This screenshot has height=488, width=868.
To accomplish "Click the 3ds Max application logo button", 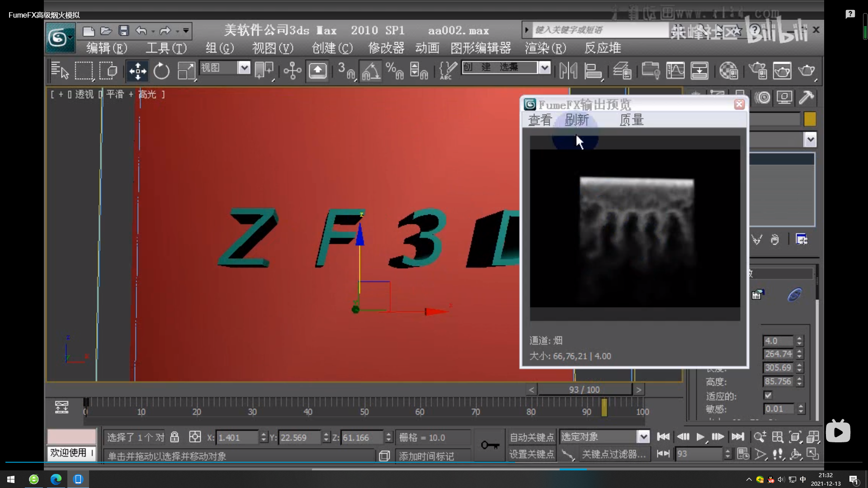I will [x=60, y=38].
